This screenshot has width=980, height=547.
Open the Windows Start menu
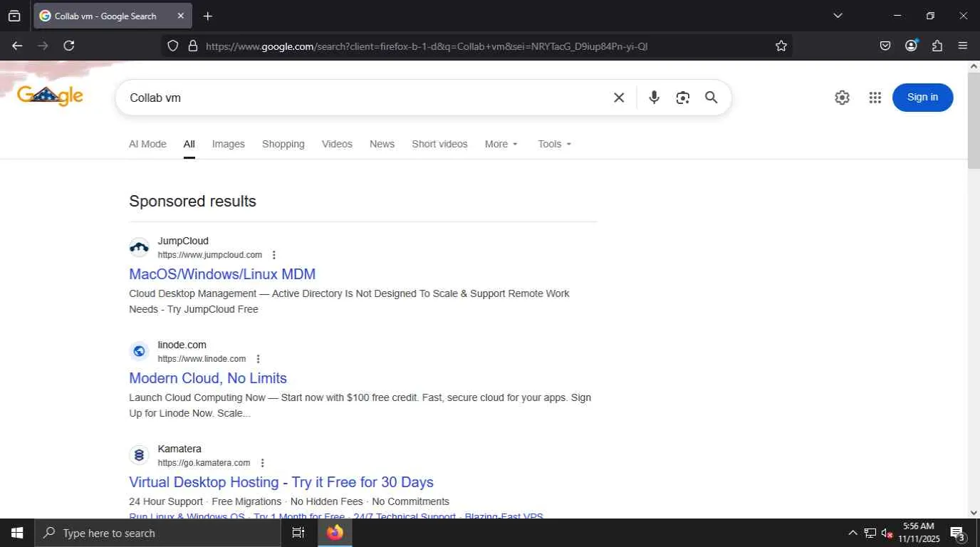pos(17,533)
